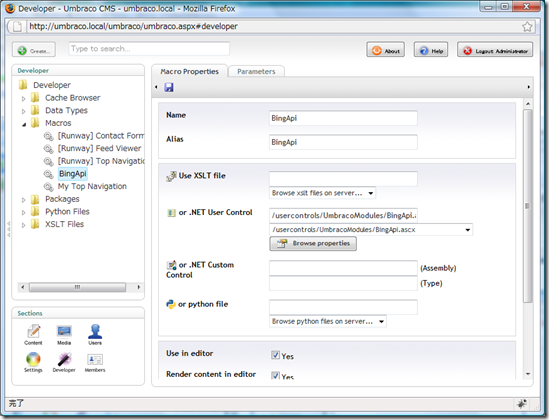
Task: Open the Members section
Action: [95, 362]
